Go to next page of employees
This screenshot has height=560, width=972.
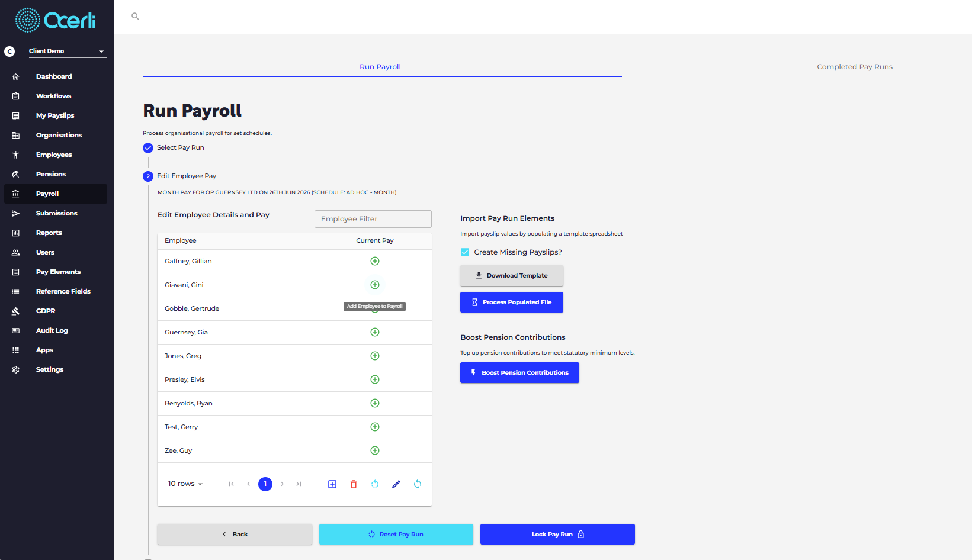point(283,484)
